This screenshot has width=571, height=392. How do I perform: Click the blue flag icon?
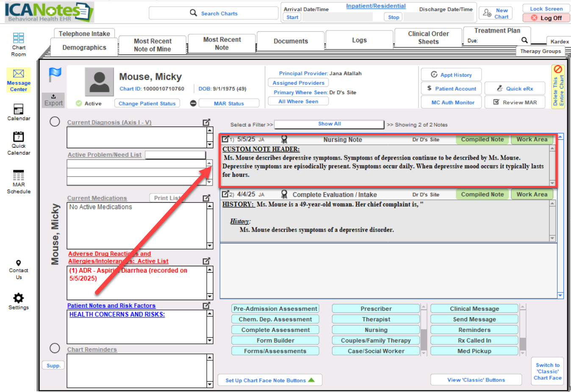coord(55,75)
